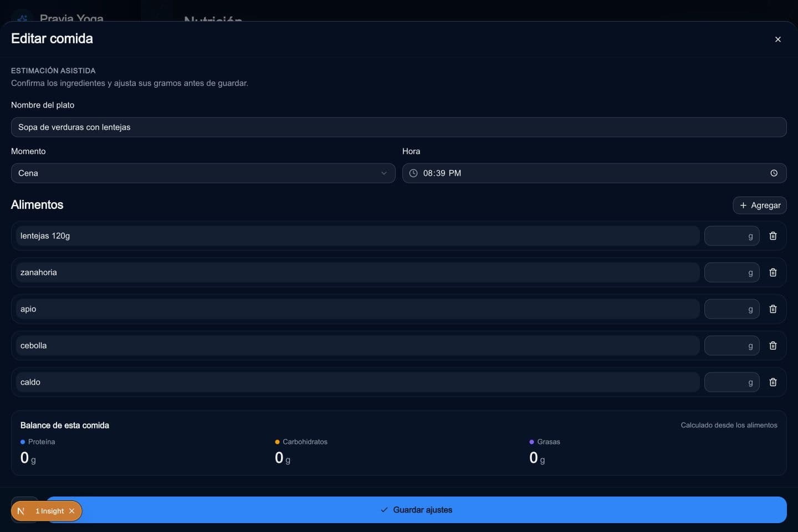The height and width of the screenshot is (532, 798).
Task: Focus the grams field for apio
Action: point(731,309)
